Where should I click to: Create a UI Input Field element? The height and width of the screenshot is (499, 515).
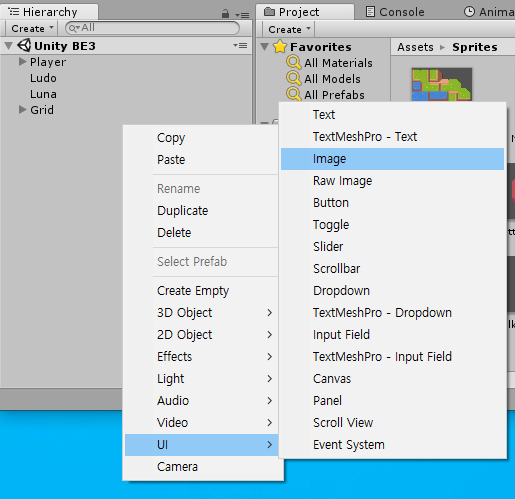pos(392,335)
